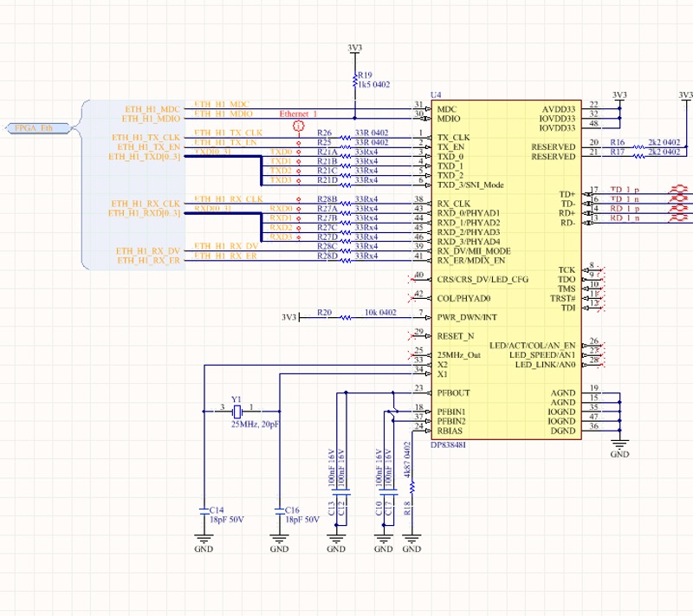This screenshot has height=616, width=693.
Task: Click the 25MHz_Out pin name
Action: point(459,355)
